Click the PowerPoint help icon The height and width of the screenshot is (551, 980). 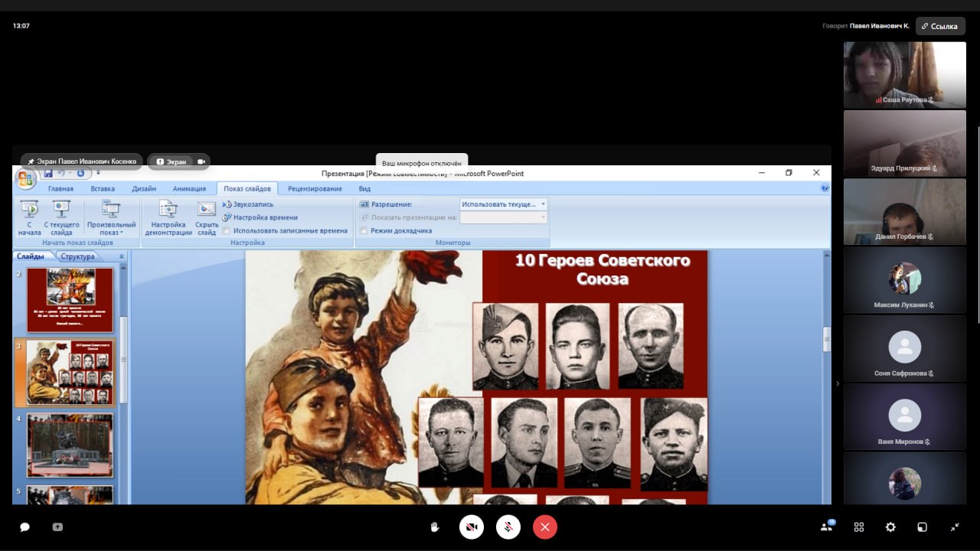coord(825,187)
